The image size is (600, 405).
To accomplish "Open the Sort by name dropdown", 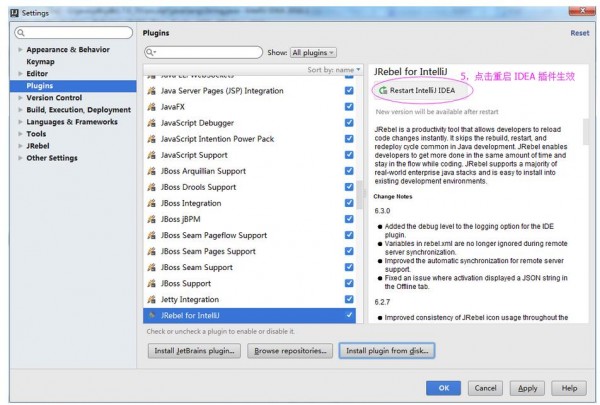I will click(333, 70).
